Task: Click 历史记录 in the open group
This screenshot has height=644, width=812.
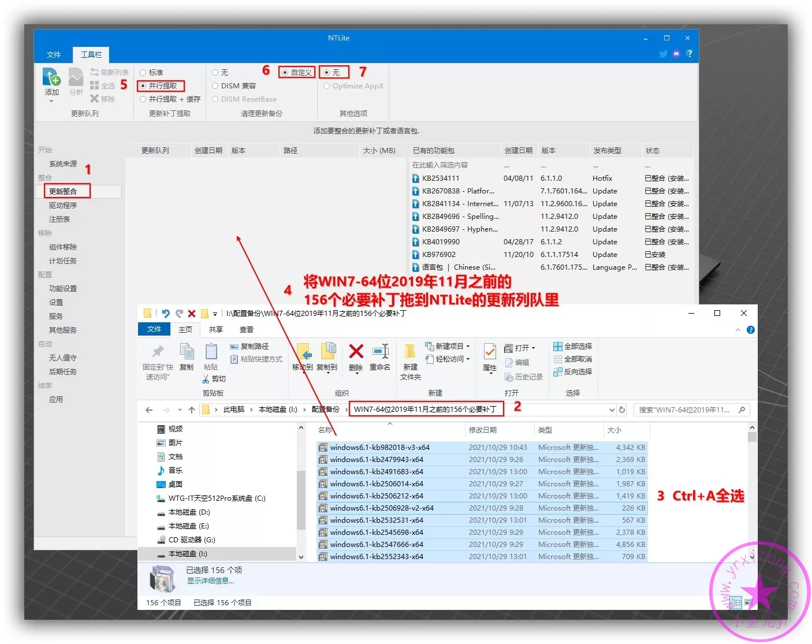Action: point(524,377)
